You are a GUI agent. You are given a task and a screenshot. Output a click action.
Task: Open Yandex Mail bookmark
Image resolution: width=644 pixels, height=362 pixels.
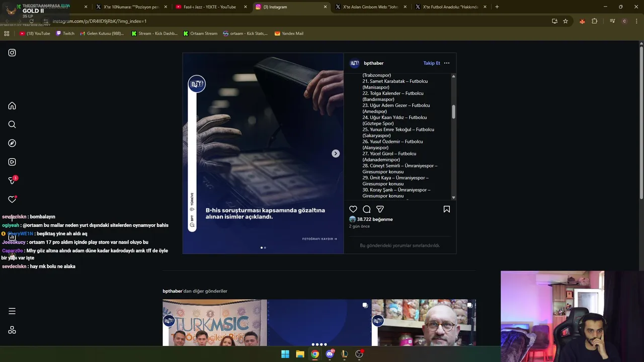click(x=289, y=34)
